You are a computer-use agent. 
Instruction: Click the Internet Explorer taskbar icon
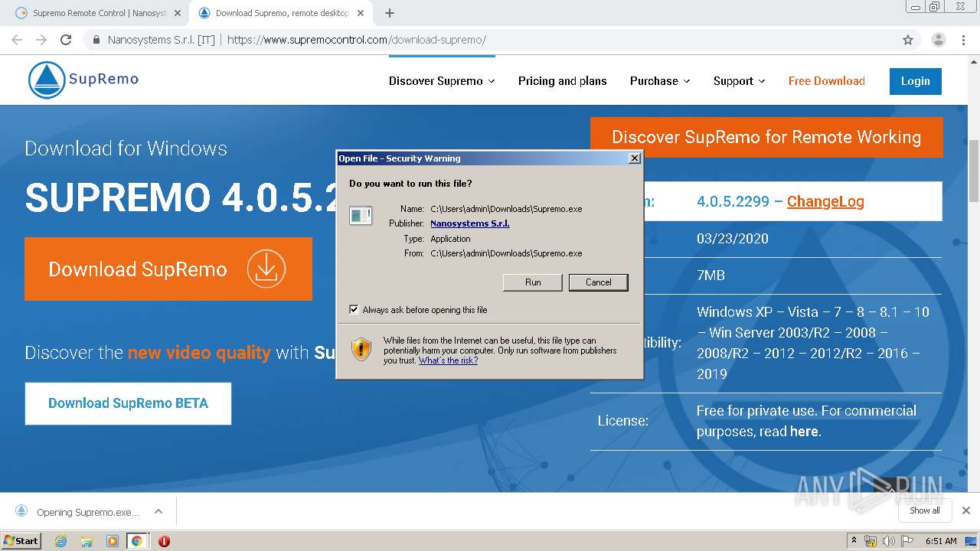(x=61, y=541)
